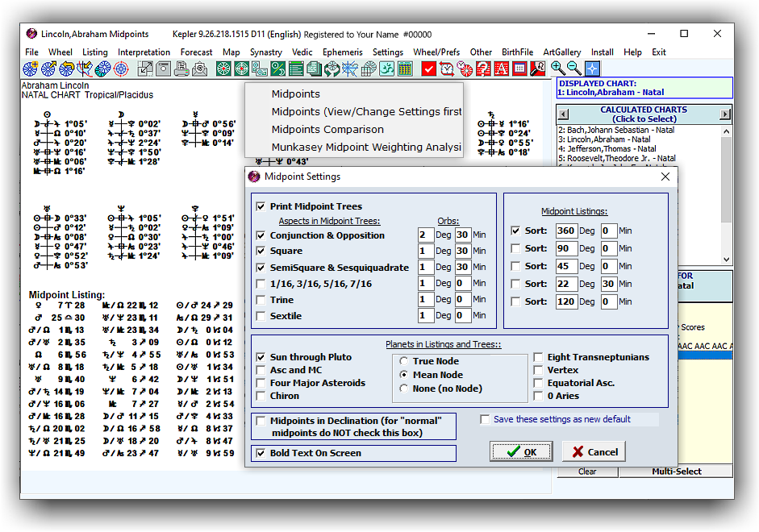
Task: Click the OK button in Midpoint Settings
Action: tap(521, 451)
